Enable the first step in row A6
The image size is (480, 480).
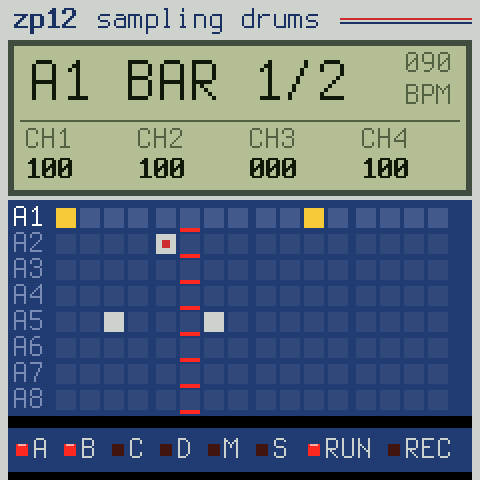click(66, 348)
